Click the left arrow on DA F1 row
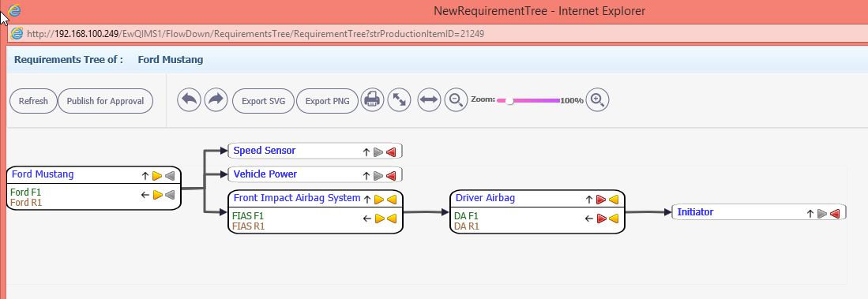 588,219
